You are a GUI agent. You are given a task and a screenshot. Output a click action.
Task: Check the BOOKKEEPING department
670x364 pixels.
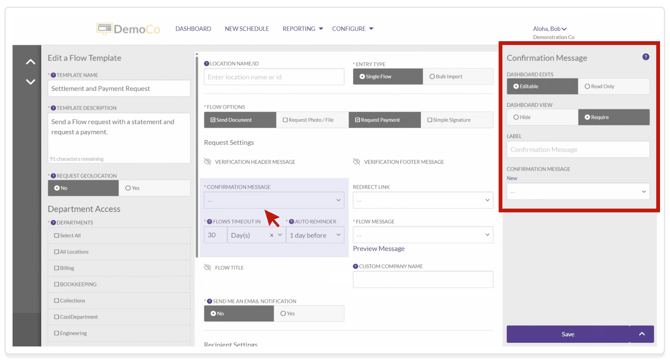click(56, 284)
